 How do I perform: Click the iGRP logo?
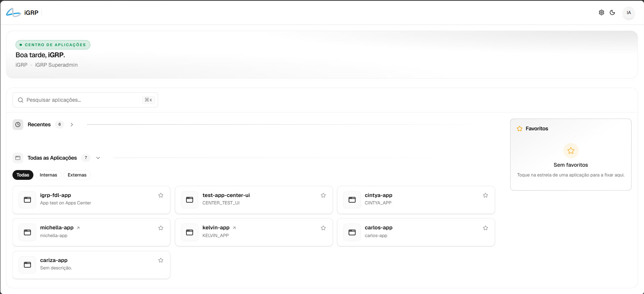click(22, 13)
